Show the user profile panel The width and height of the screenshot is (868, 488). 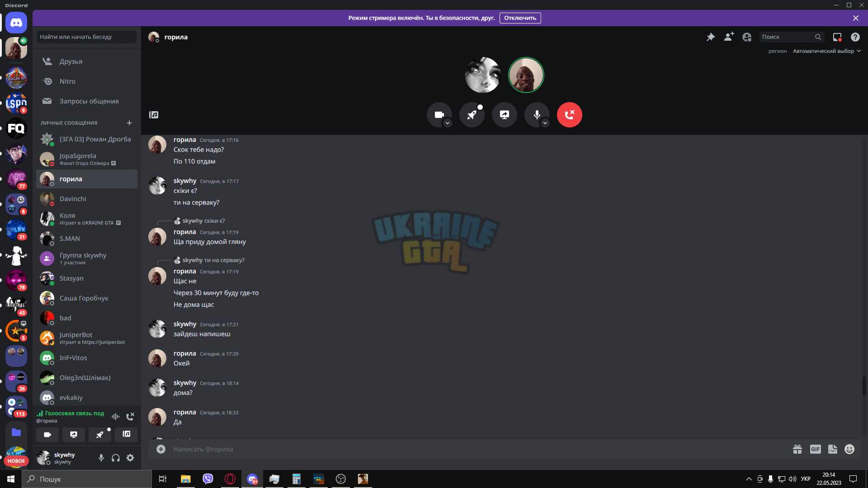tap(747, 37)
